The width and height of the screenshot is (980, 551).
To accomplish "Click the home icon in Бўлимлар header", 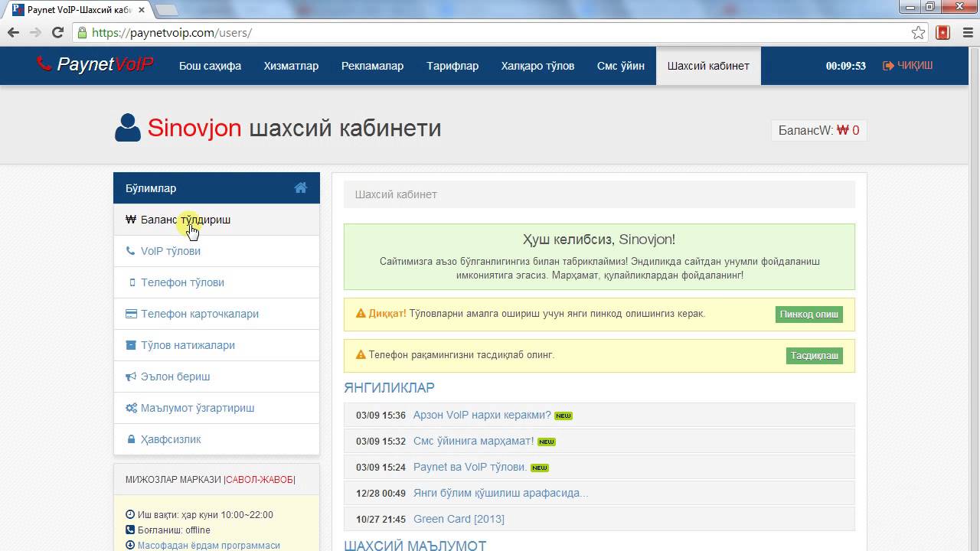I will [x=300, y=187].
